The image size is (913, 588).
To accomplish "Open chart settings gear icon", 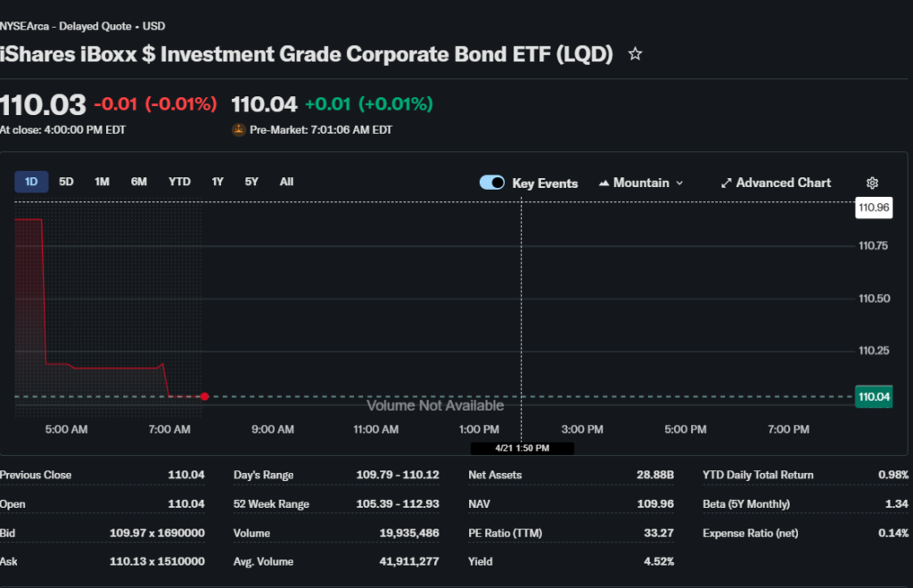I will point(872,183).
